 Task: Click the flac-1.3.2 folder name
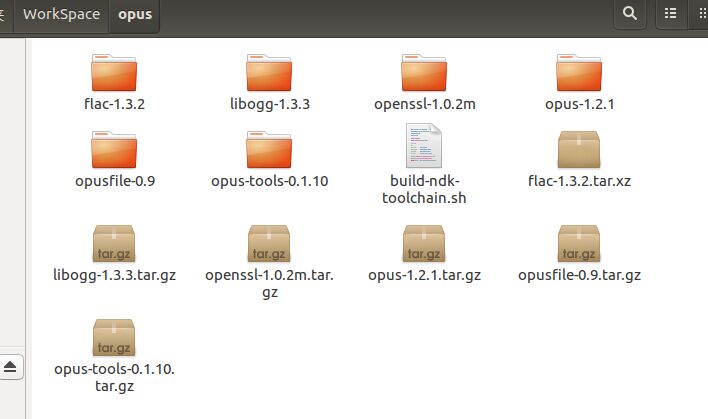coord(114,104)
